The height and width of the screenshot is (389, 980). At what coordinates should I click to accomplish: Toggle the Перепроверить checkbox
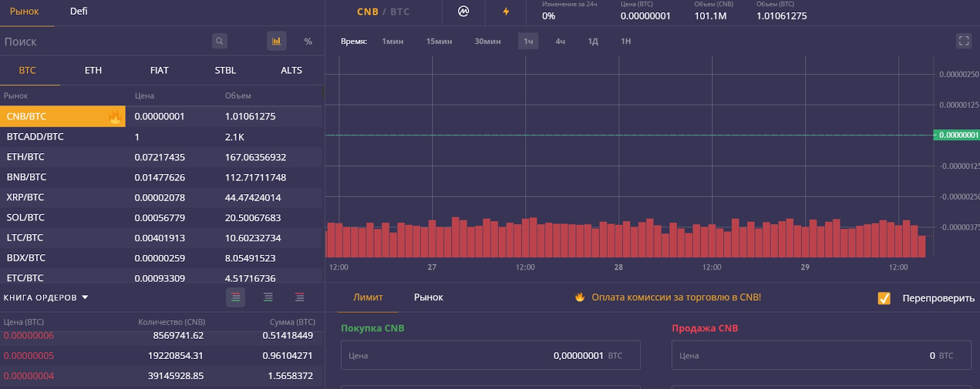coord(884,298)
